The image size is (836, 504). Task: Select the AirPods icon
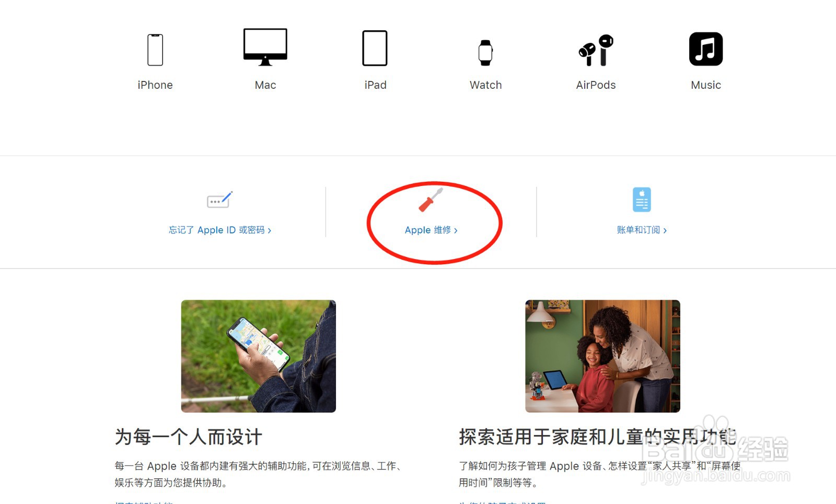point(596,50)
